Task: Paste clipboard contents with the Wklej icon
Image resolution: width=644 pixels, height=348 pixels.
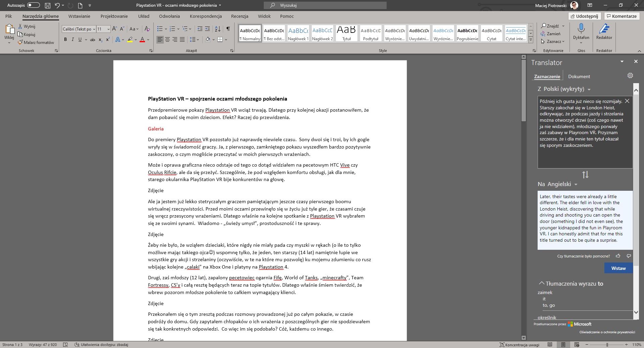Action: pos(9,30)
